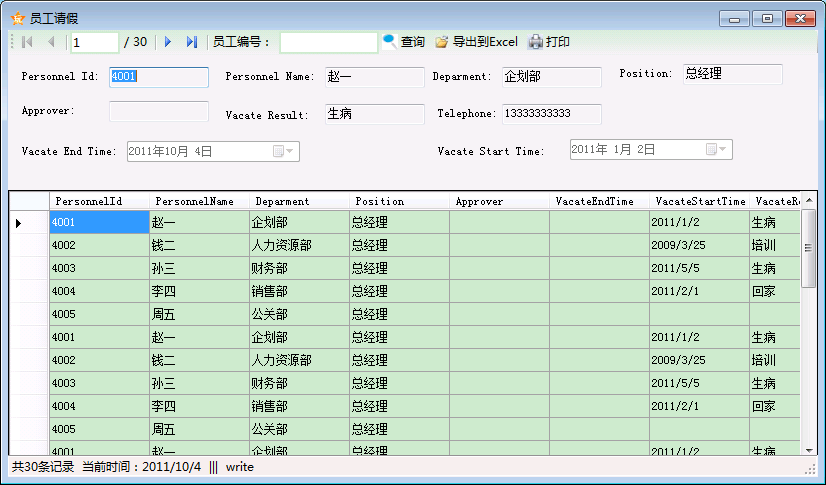
Task: Go to next record arrow
Action: click(168, 42)
